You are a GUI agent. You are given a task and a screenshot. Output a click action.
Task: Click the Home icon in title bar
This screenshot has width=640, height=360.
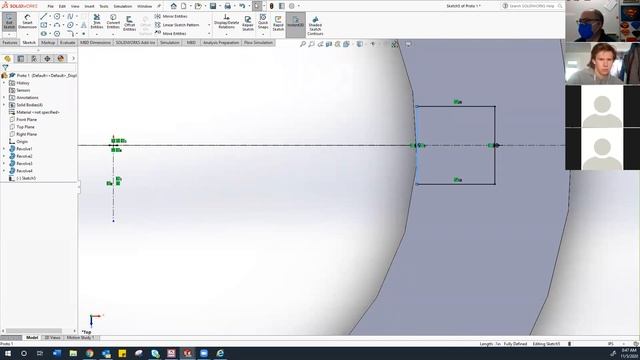pos(173,6)
